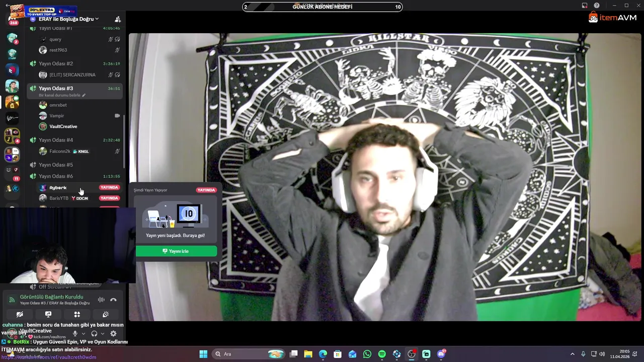
Task: Open the soundboard icon
Action: click(x=106, y=314)
